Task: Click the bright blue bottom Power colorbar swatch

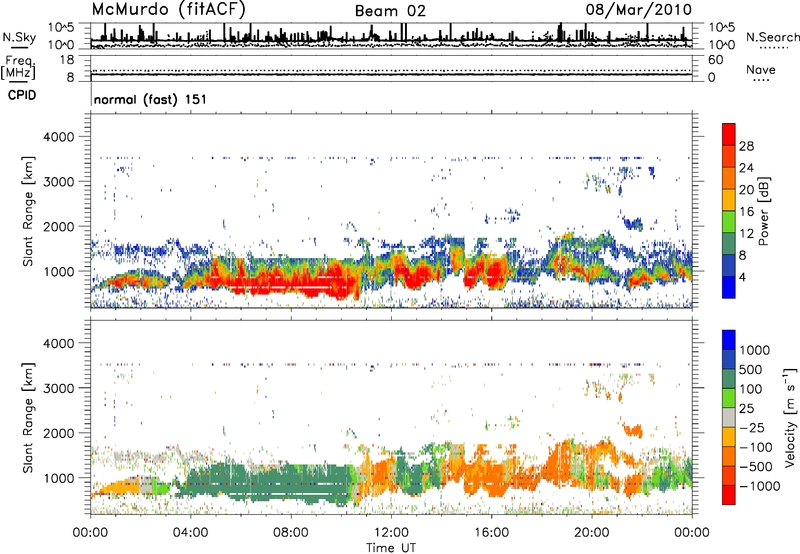Action: click(729, 287)
